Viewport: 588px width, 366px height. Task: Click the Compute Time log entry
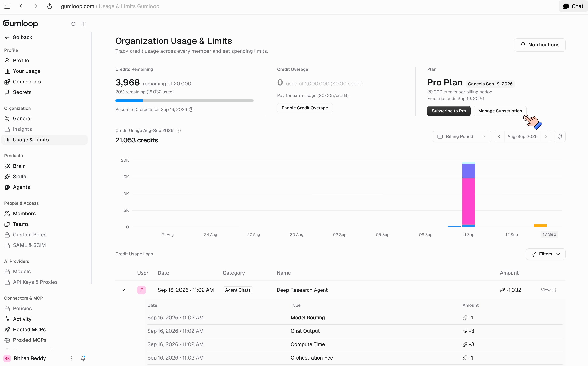coord(355,344)
